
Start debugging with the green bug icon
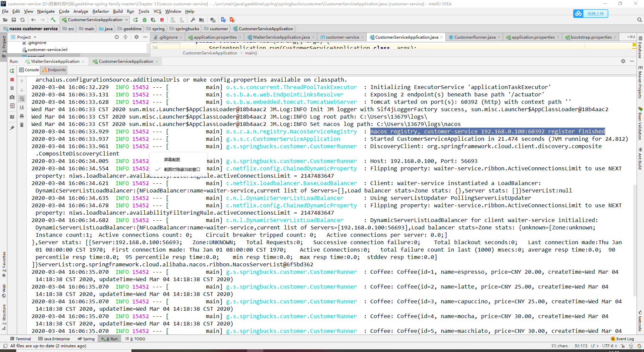(144, 20)
